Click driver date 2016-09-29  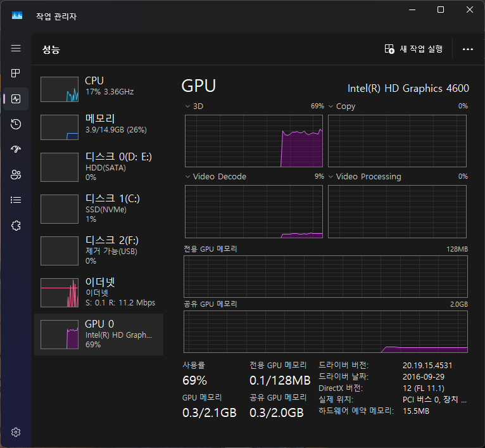point(424,377)
